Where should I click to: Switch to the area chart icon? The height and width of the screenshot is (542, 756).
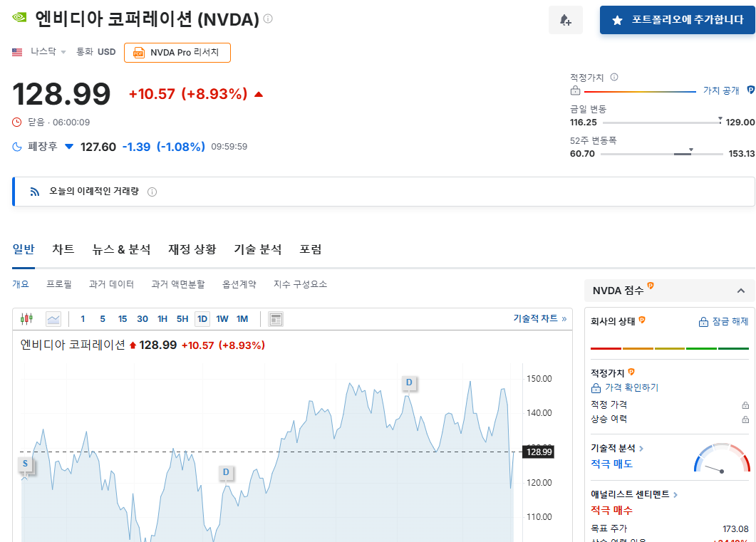coord(53,318)
